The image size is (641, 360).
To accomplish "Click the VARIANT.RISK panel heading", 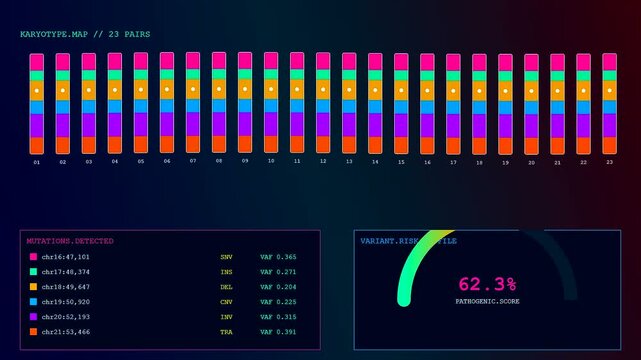I will [408, 241].
